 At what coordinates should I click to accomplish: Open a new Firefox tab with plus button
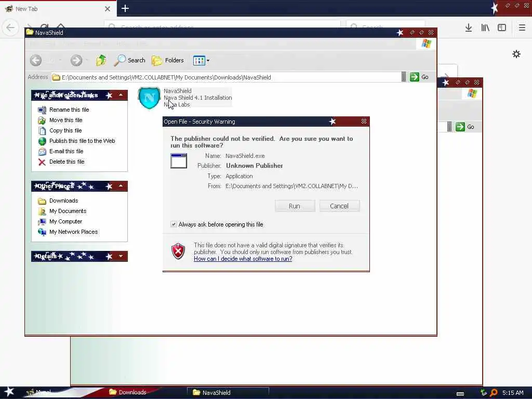click(125, 8)
